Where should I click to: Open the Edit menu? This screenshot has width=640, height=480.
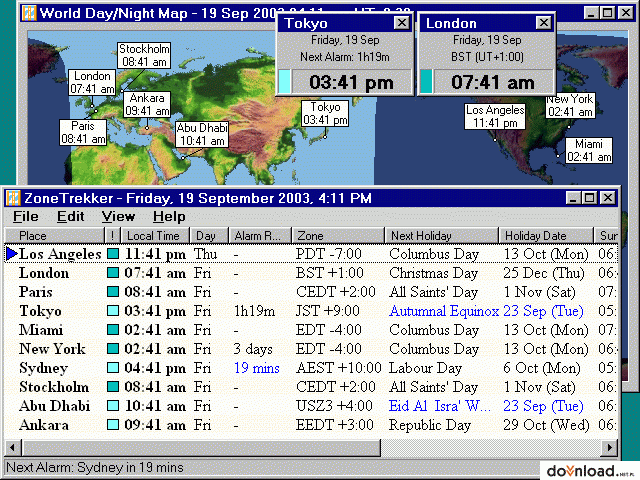[70, 216]
